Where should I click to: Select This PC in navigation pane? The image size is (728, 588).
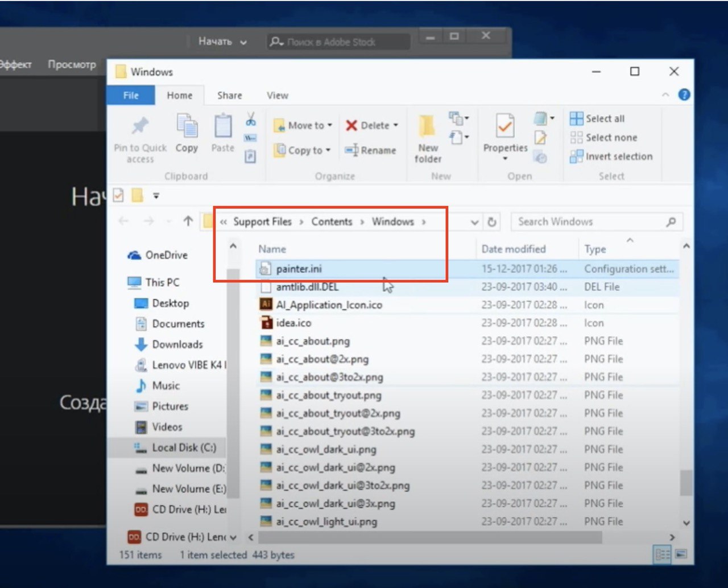[153, 282]
